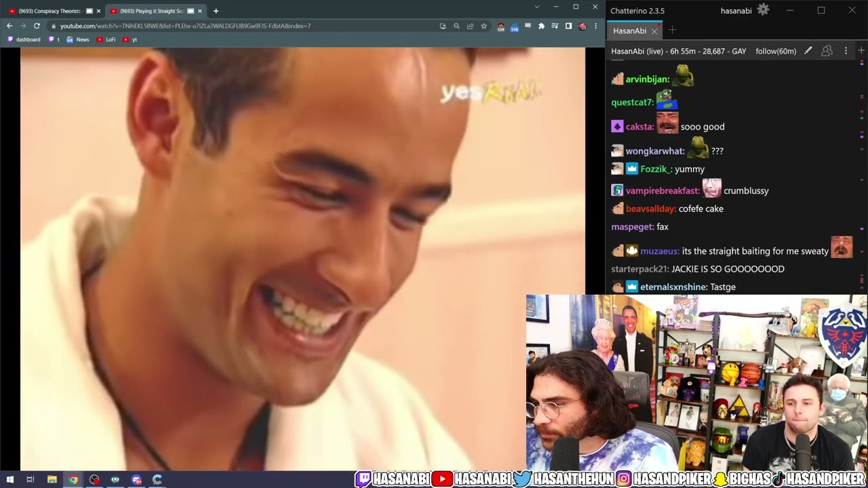
Task: Open the Windows Start menu
Action: point(9,479)
